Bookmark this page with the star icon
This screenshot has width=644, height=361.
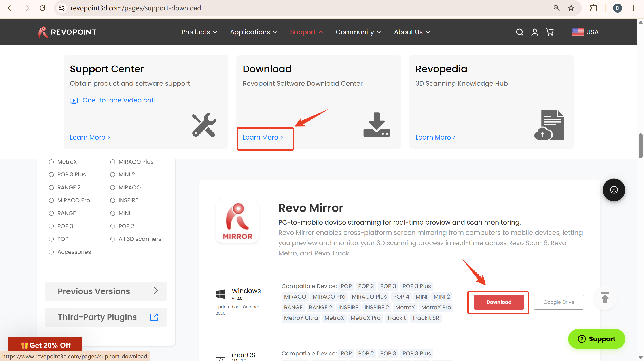pos(571,8)
